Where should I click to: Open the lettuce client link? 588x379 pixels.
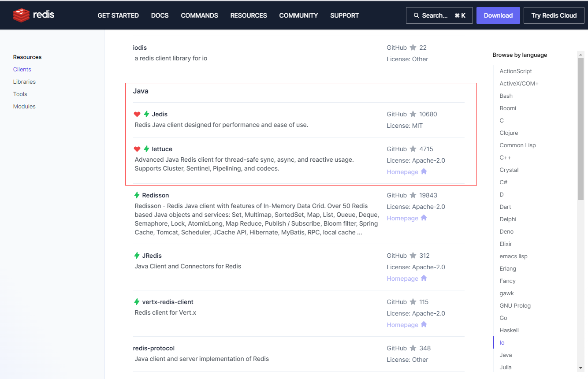tap(162, 149)
